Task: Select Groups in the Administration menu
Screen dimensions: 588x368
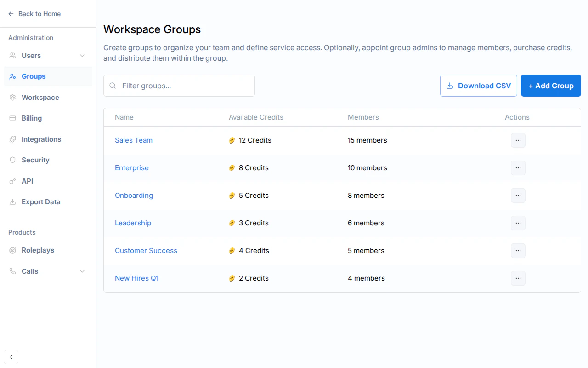Action: (33, 76)
